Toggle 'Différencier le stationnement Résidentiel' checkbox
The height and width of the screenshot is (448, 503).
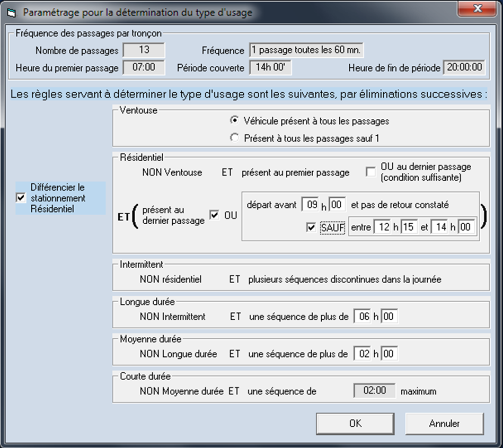pos(21,198)
